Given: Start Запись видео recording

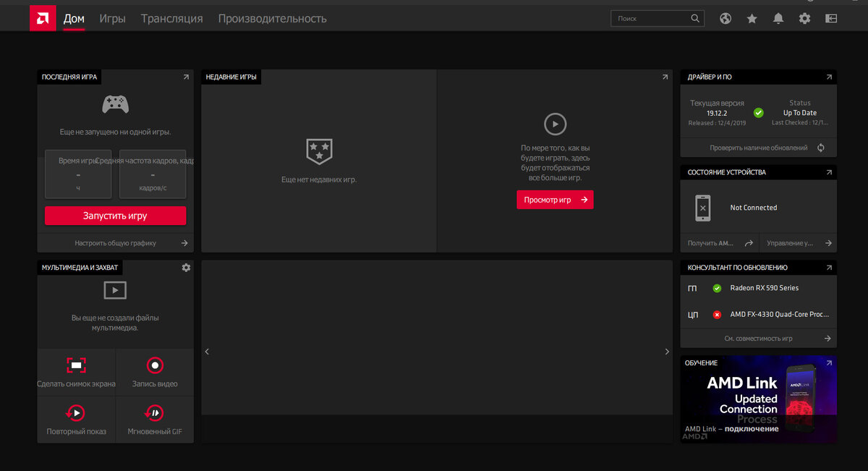Looking at the screenshot, I should (x=155, y=372).
